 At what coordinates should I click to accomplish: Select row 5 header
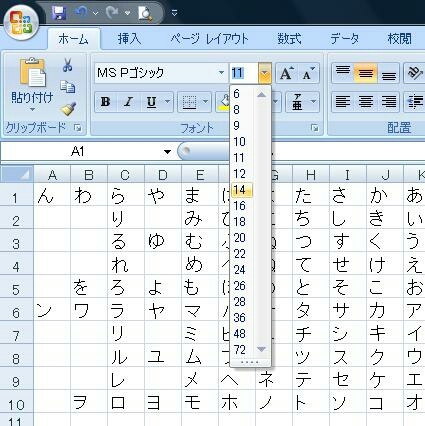pos(17,286)
